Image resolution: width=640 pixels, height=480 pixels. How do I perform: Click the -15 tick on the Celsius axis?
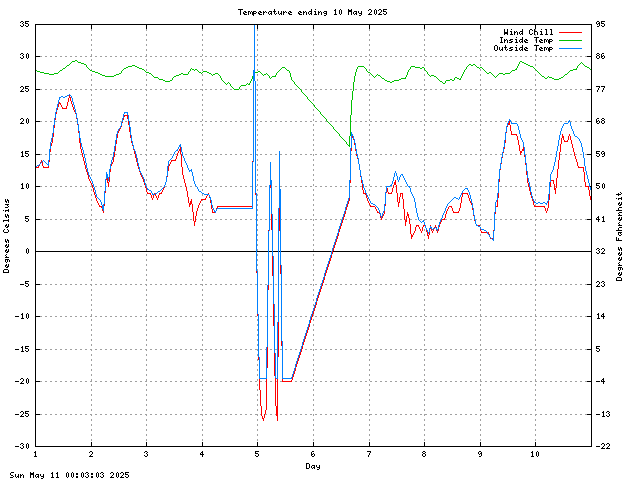click(22, 349)
